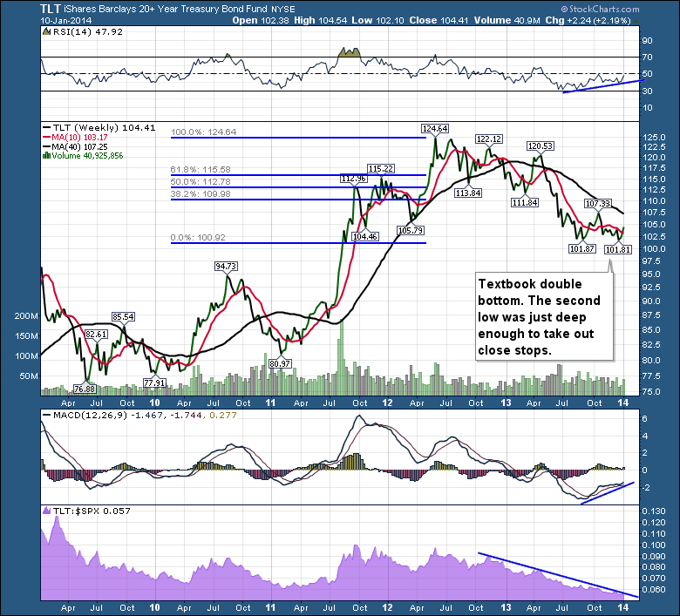The width and height of the screenshot is (680, 616).
Task: Click the Volume 40.9M header value
Action: click(x=507, y=20)
